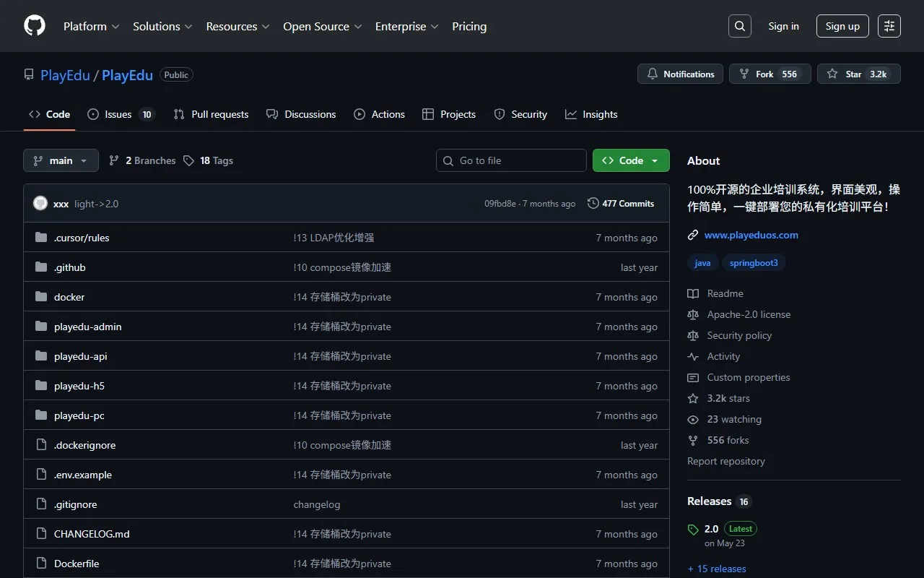Open the java topic tag

tap(702, 263)
